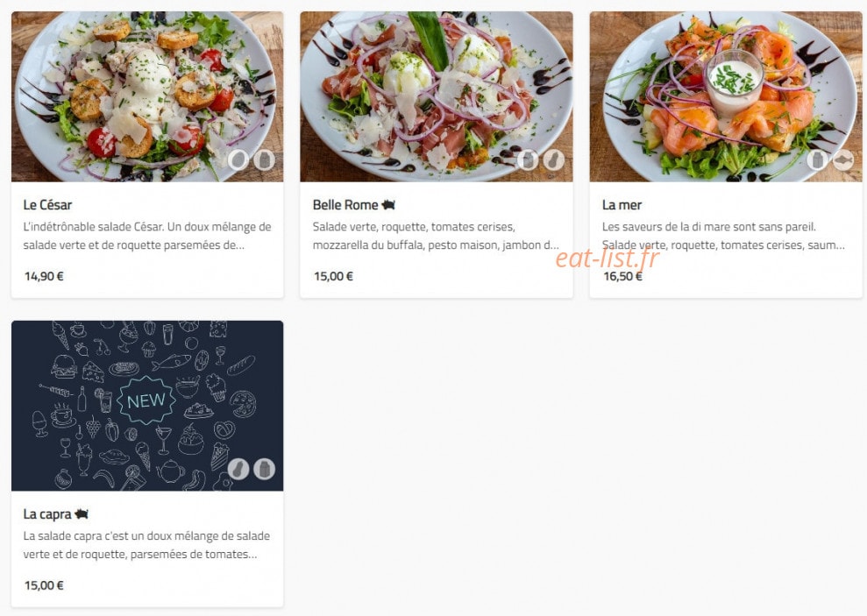Click the milk allergen icon on La mer

point(817,160)
